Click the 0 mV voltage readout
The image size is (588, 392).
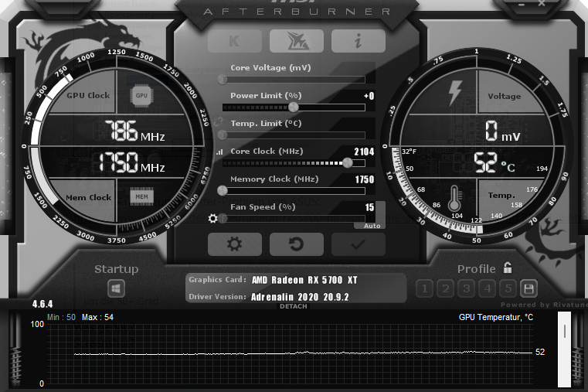click(x=502, y=131)
